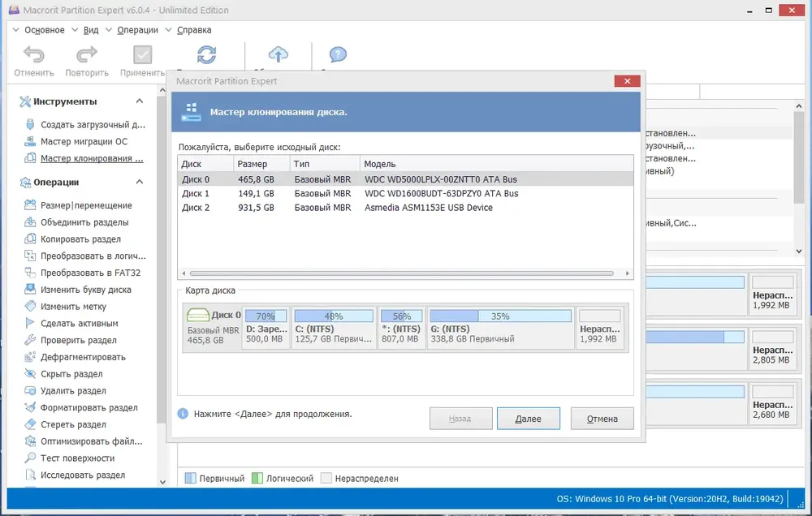Click Первичный legend color swatch
Screen dimensions: 812x516
(191, 478)
